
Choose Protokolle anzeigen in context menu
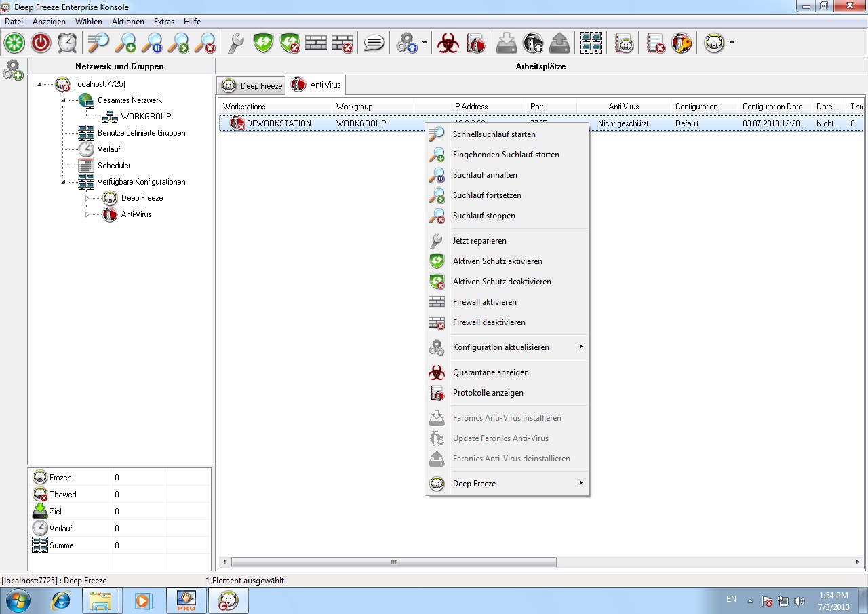click(507, 393)
